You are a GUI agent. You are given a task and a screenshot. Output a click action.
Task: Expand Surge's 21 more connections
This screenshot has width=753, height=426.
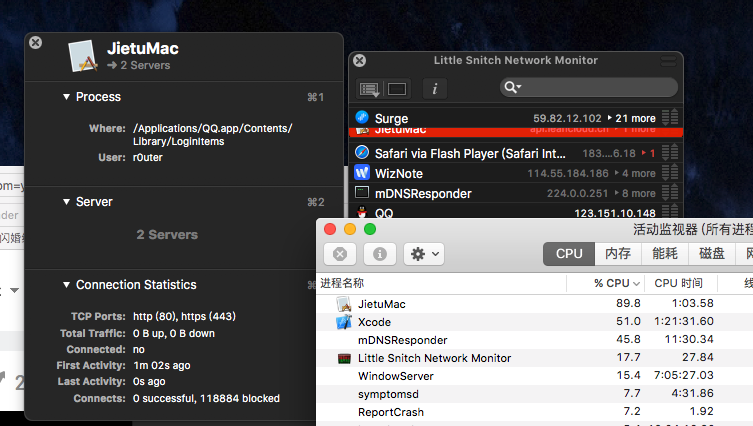tap(636, 118)
